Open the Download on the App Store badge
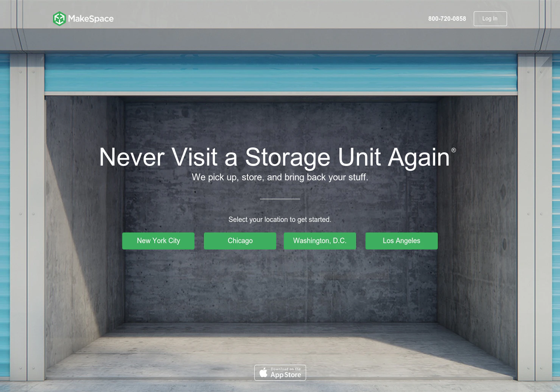This screenshot has height=392, width=560. (x=280, y=373)
